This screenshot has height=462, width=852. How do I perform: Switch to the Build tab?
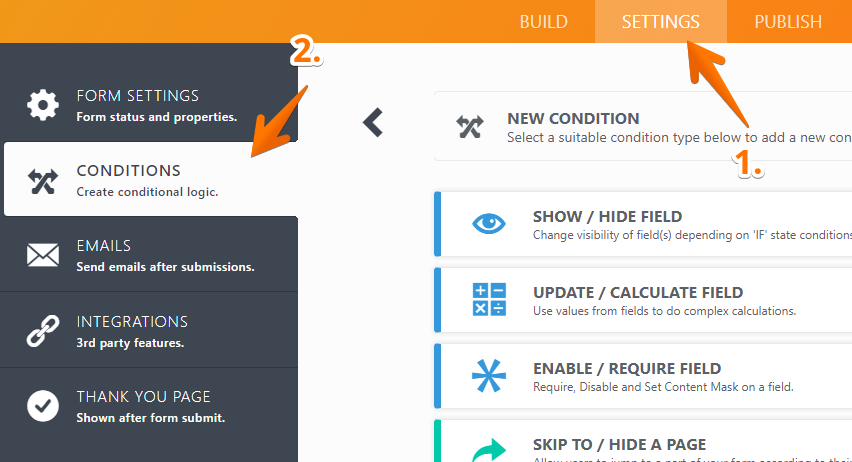click(543, 22)
